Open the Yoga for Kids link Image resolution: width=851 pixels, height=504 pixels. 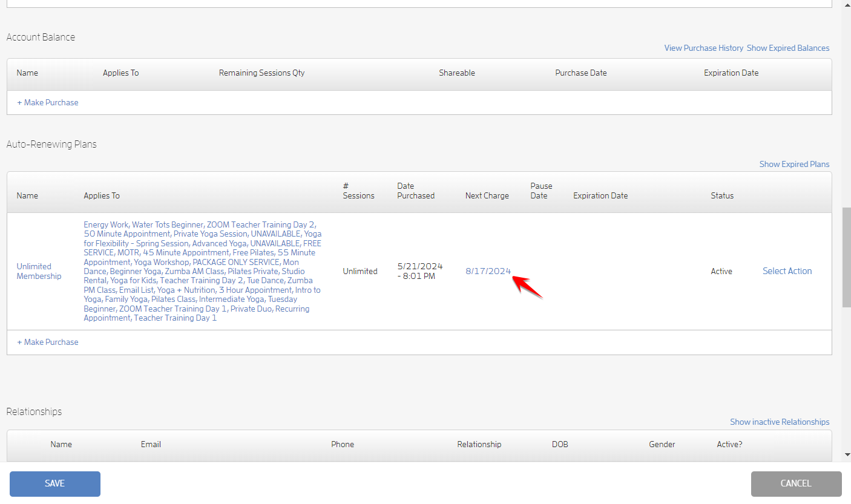point(133,280)
